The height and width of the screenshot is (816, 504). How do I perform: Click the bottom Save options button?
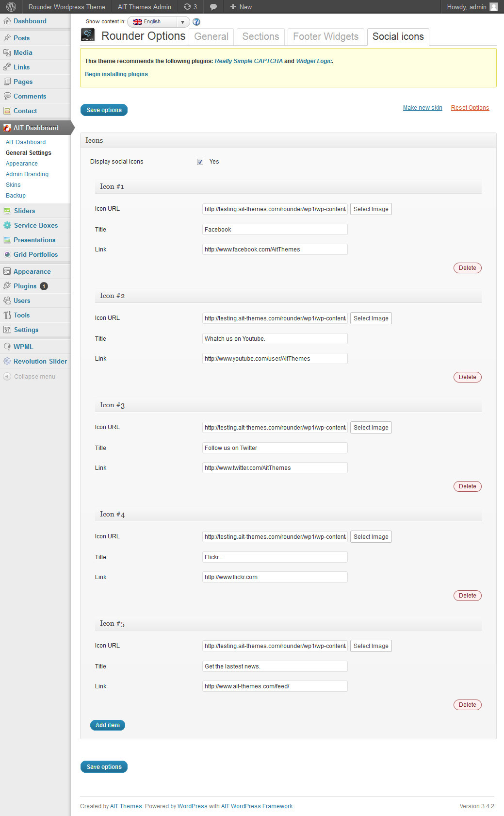104,767
